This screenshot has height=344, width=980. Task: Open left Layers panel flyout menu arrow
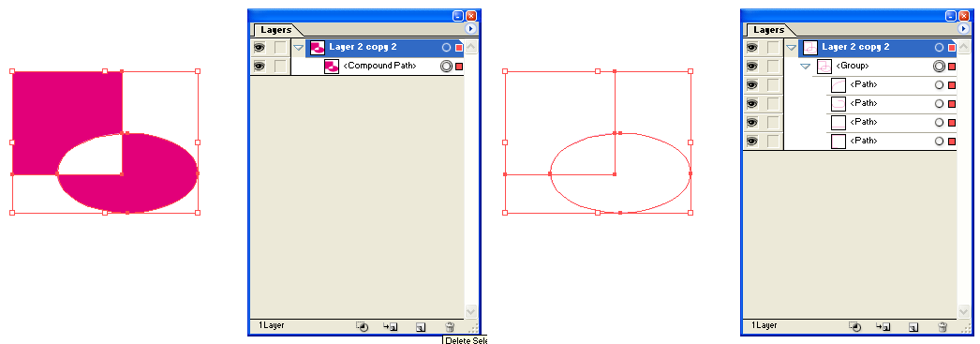click(471, 29)
